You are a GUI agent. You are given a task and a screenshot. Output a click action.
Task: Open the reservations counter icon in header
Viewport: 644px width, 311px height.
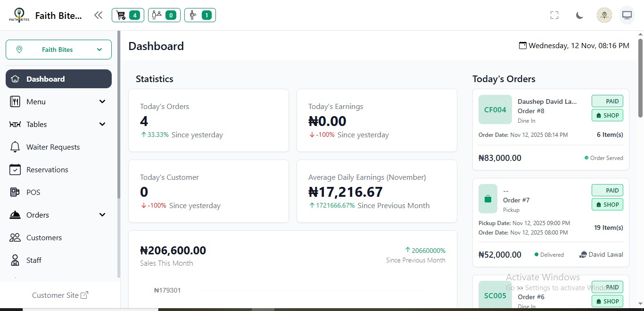[x=164, y=15]
